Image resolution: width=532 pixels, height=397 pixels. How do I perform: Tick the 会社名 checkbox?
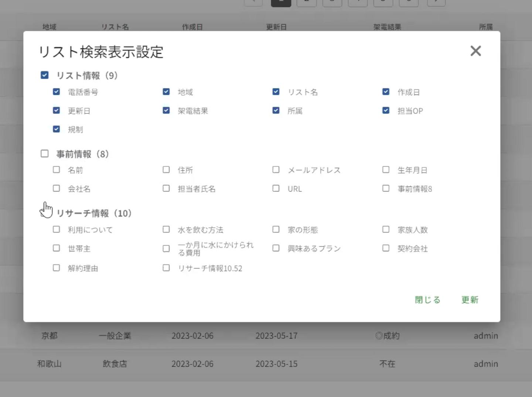[57, 188]
